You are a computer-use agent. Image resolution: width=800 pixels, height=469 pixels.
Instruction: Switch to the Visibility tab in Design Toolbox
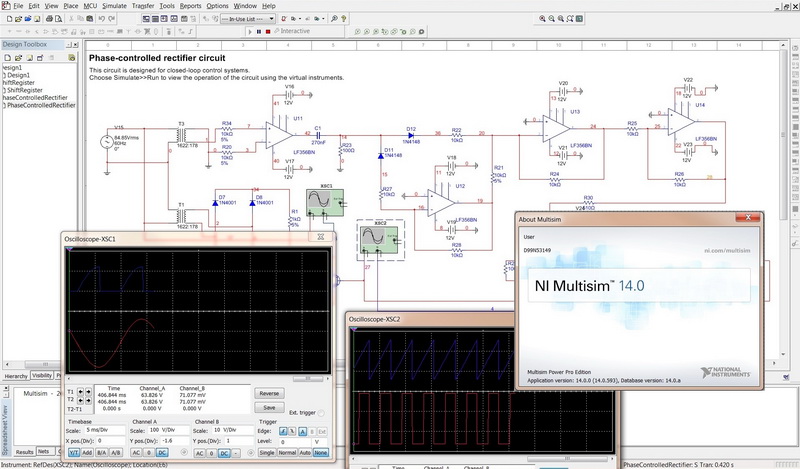[42, 376]
